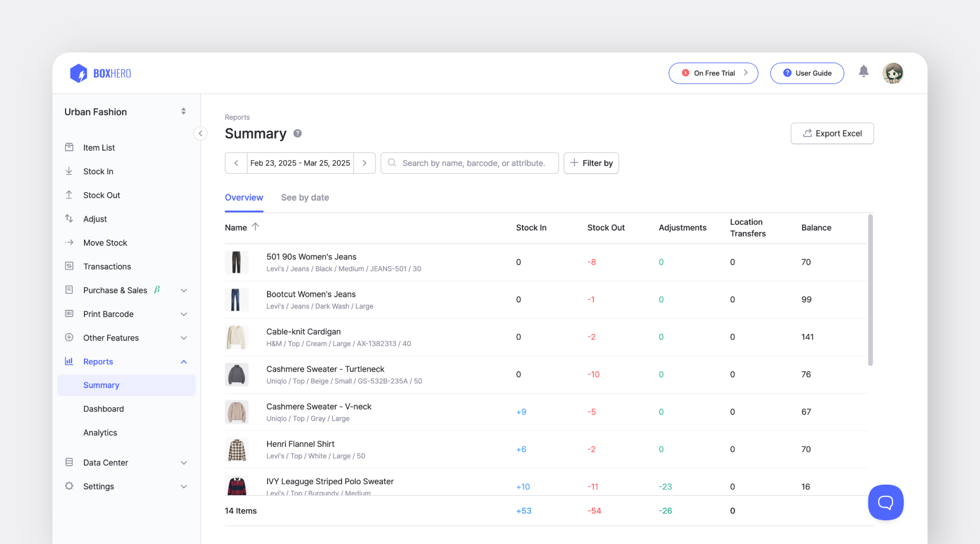Open the Filter by options
This screenshot has width=980, height=544.
point(591,163)
